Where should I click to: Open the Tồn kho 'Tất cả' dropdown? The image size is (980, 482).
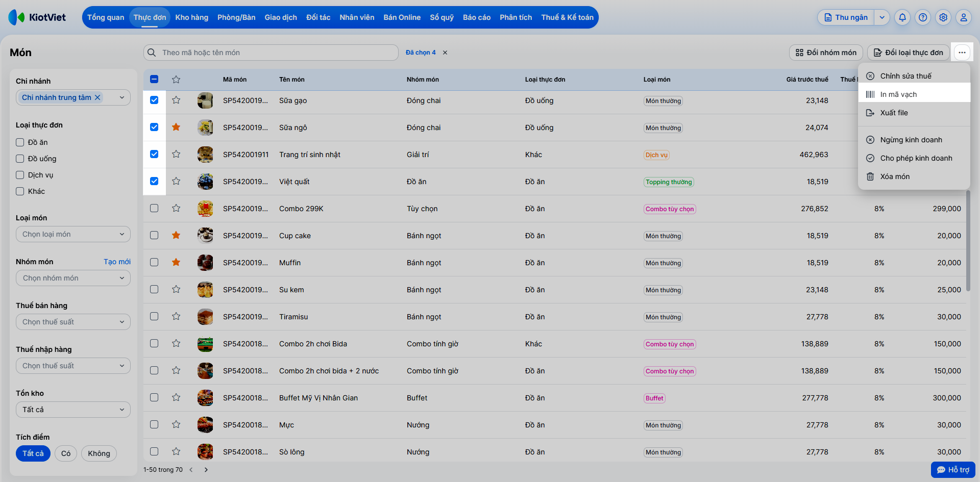[73, 410]
